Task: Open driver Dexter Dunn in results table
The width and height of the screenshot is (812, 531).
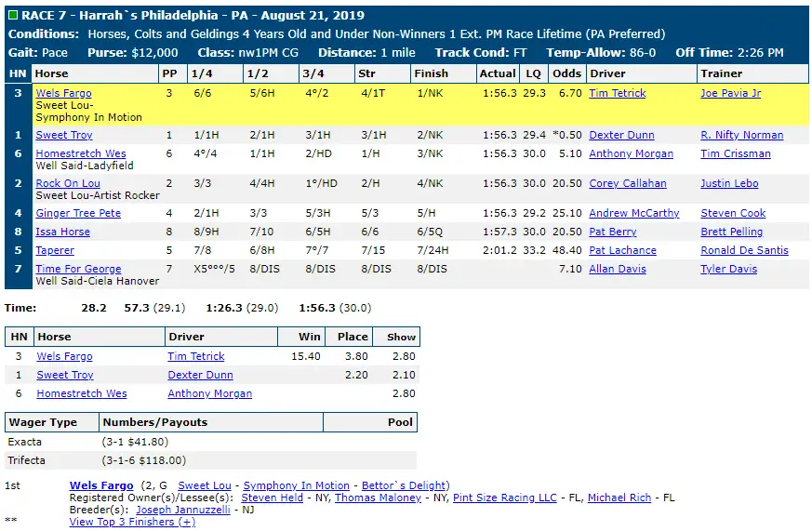Action: [x=621, y=135]
